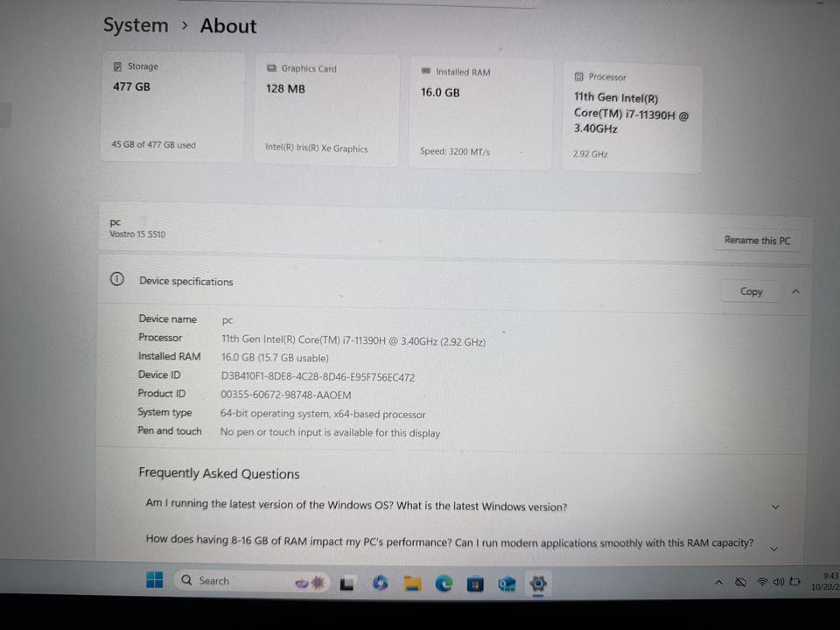
Task: Click Rename this PC button
Action: click(x=757, y=240)
